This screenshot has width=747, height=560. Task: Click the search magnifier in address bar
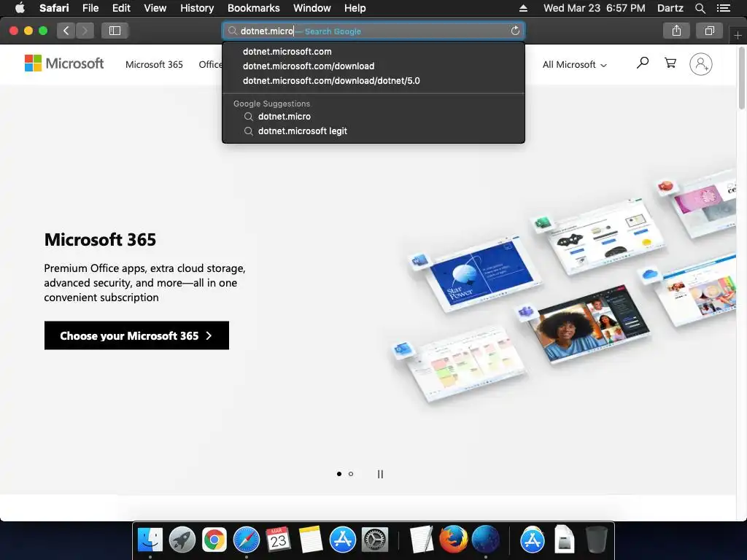tap(232, 31)
